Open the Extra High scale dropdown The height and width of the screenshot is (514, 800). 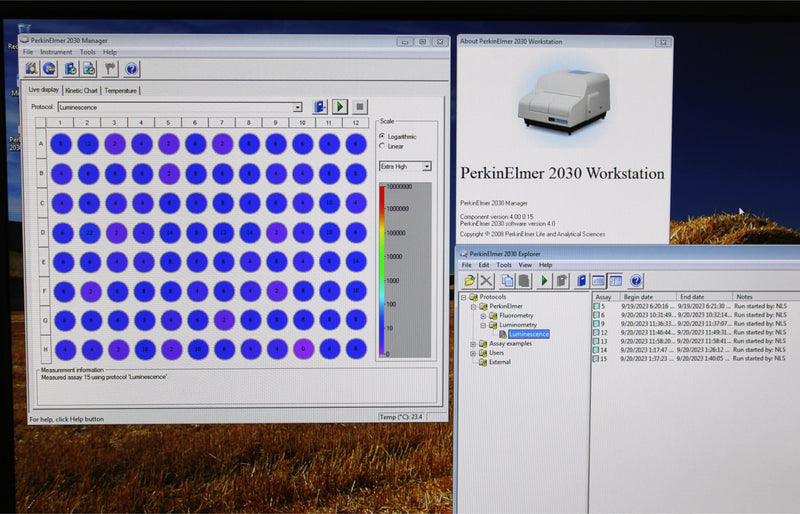427,166
